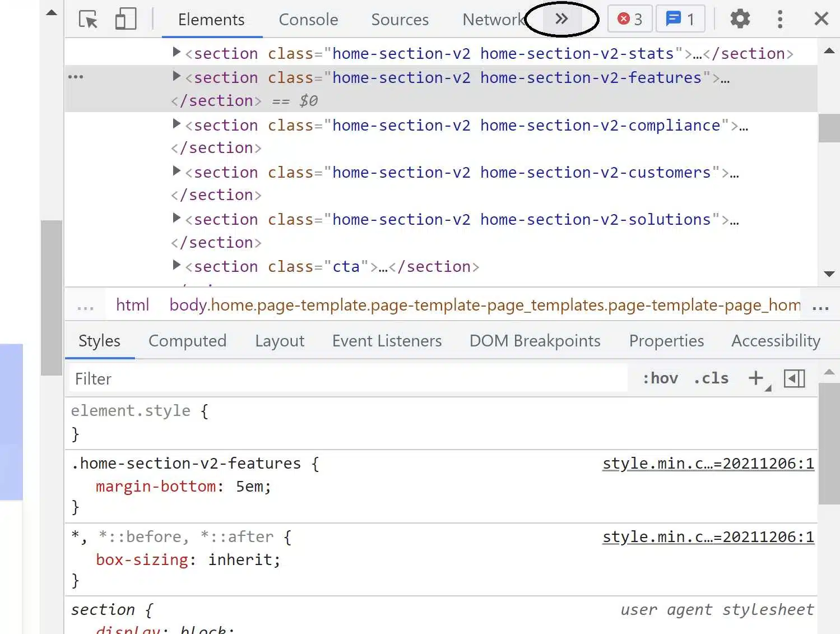Reveal hidden breadcrumbs via the ellipsis icon
The height and width of the screenshot is (634, 840).
(85, 305)
